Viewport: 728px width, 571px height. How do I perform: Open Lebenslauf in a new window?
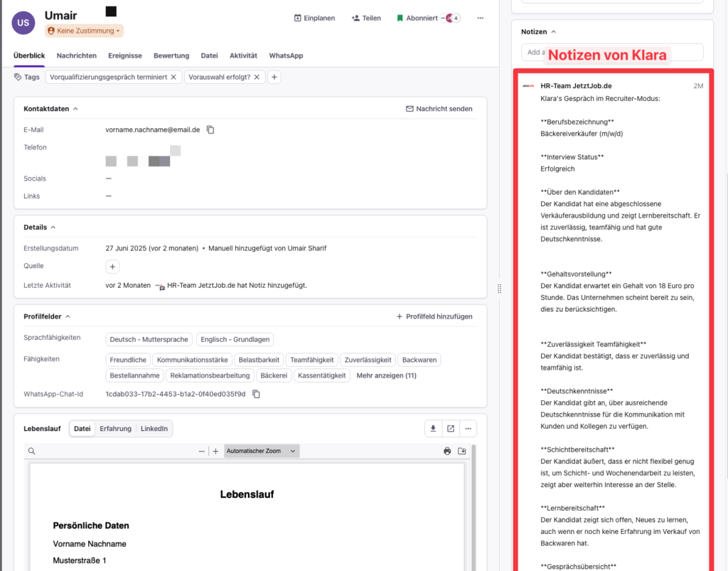tap(450, 429)
